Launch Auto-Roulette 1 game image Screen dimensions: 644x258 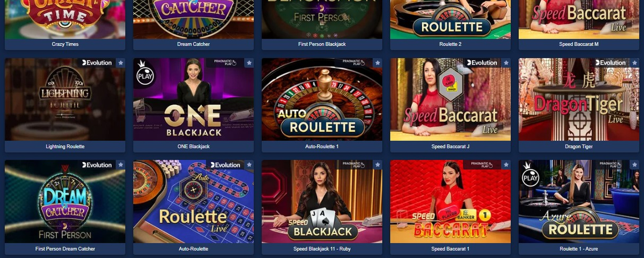[x=322, y=99]
